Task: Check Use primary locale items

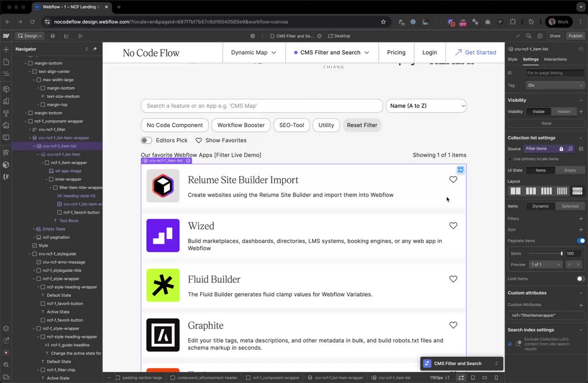Action: pos(510,159)
